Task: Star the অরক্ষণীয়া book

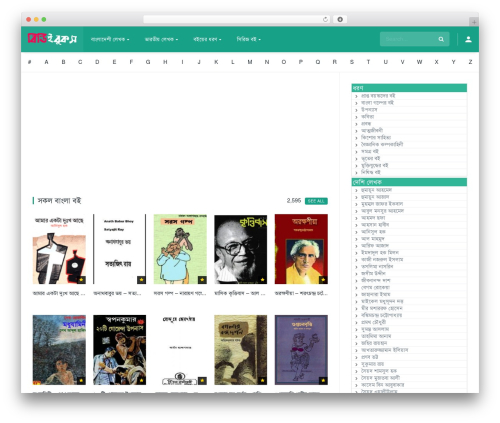Action: point(323,280)
